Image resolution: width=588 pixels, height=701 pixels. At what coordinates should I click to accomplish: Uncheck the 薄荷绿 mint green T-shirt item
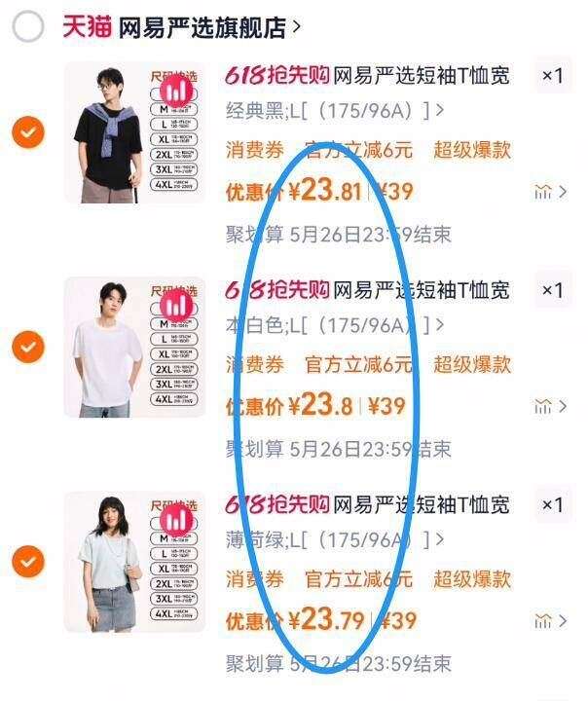(28, 561)
